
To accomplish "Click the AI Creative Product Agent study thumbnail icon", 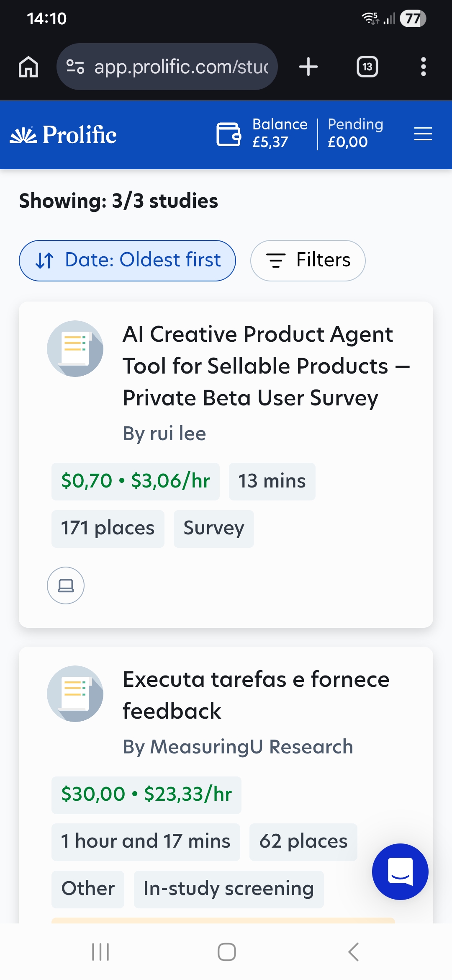I will (75, 348).
